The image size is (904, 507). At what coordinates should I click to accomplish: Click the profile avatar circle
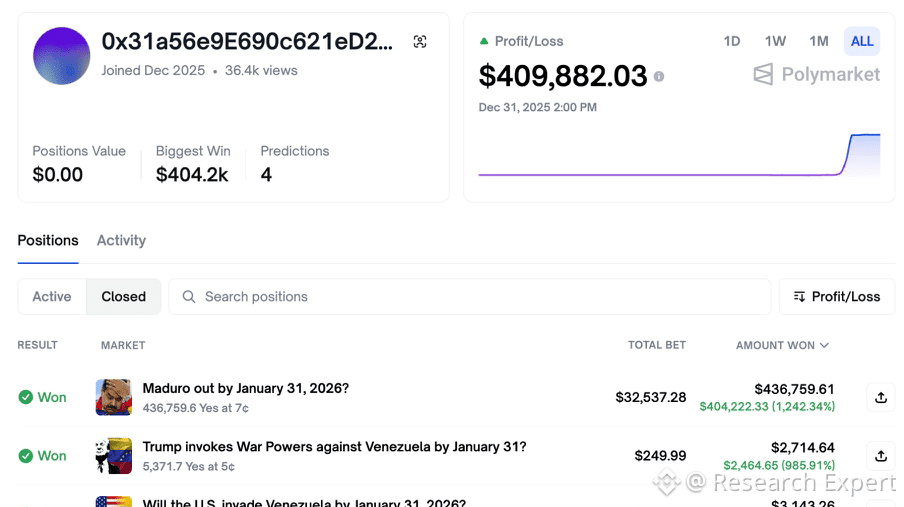(62, 56)
